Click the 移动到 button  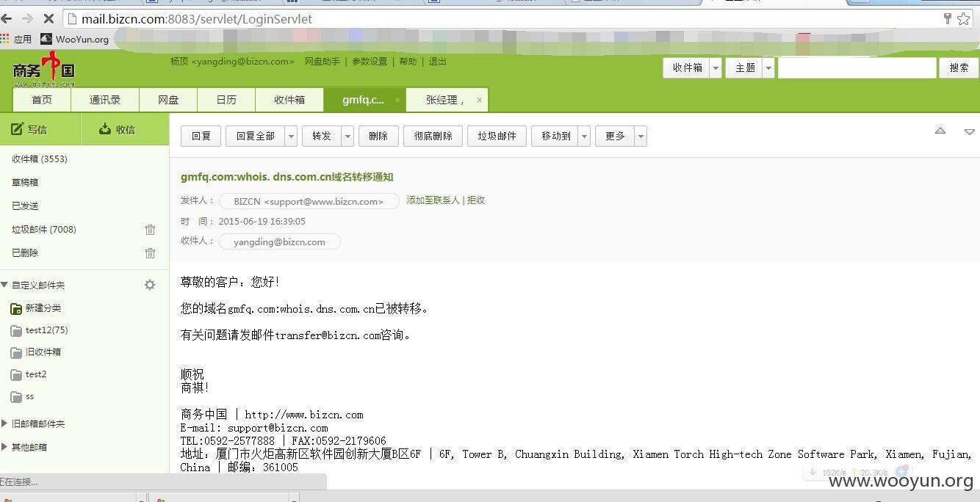555,136
